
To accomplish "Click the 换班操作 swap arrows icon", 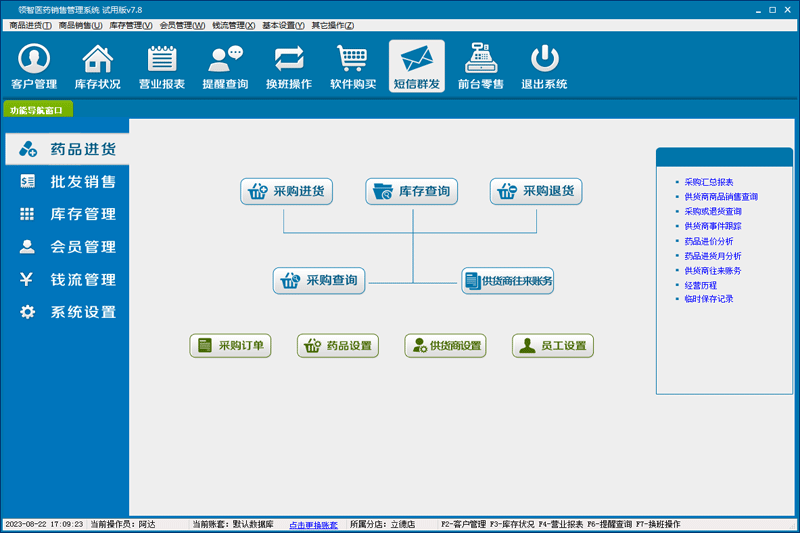I will [x=289, y=66].
